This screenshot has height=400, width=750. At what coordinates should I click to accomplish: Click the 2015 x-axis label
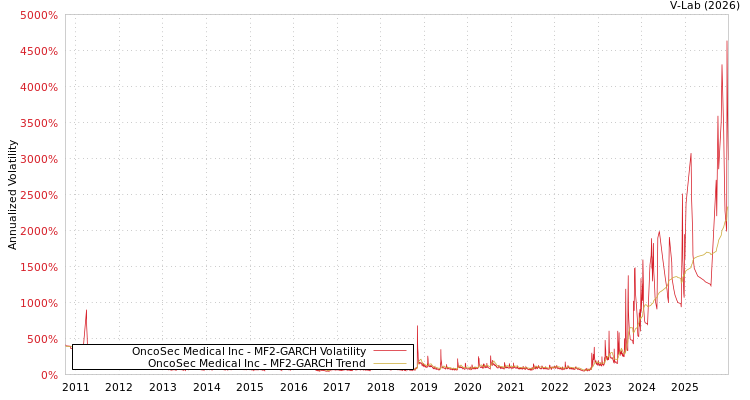click(250, 387)
